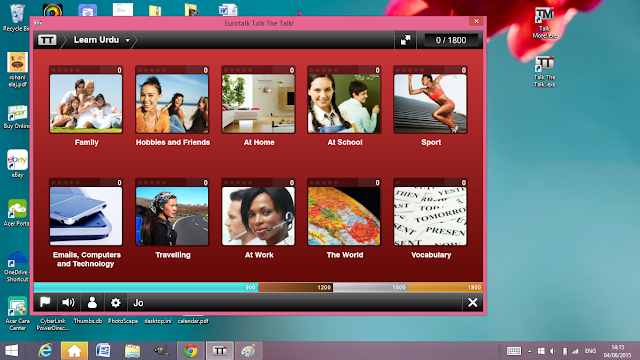Open the Buy Online desktop shortcut
This screenshot has height=360, width=640.
tap(17, 117)
